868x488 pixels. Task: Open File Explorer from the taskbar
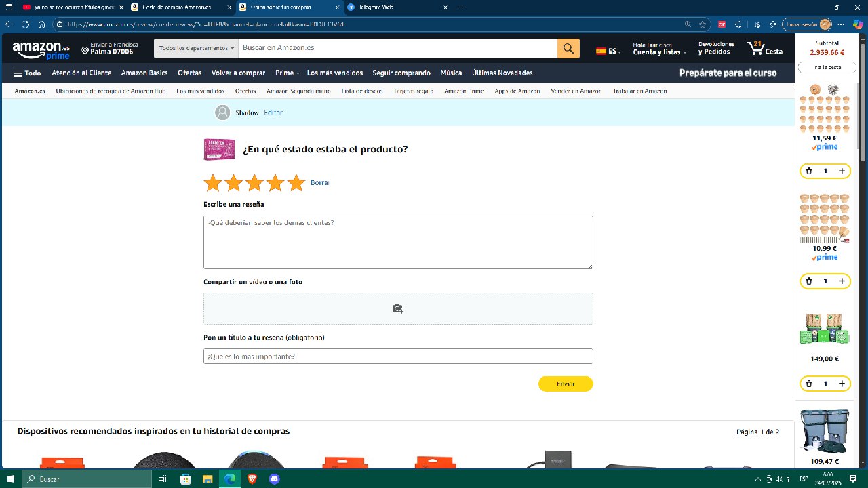coord(208,479)
